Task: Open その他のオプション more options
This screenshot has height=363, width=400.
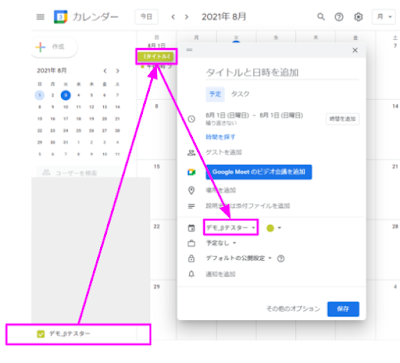Action: click(293, 309)
